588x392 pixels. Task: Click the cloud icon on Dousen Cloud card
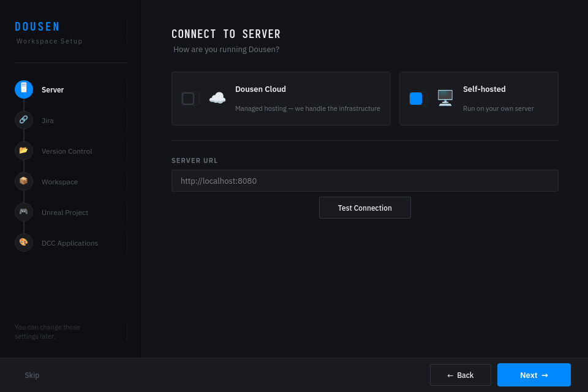coord(217,98)
